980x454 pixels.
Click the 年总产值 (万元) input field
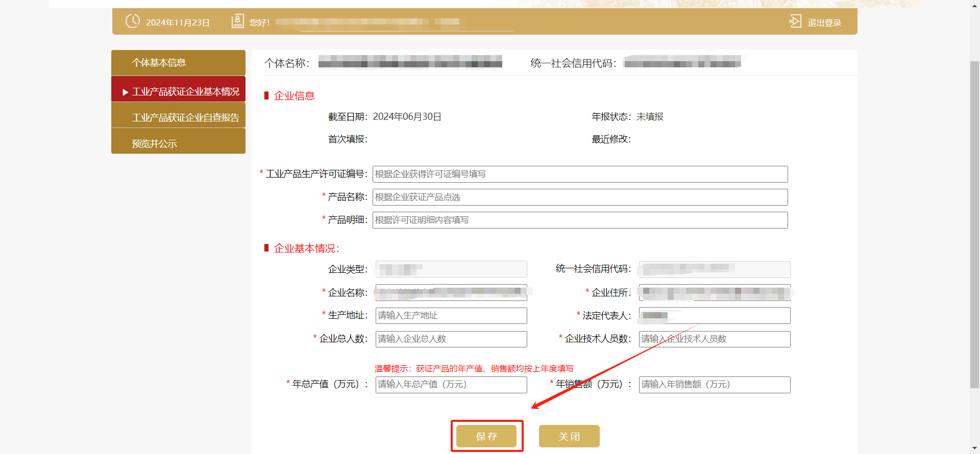pos(451,384)
